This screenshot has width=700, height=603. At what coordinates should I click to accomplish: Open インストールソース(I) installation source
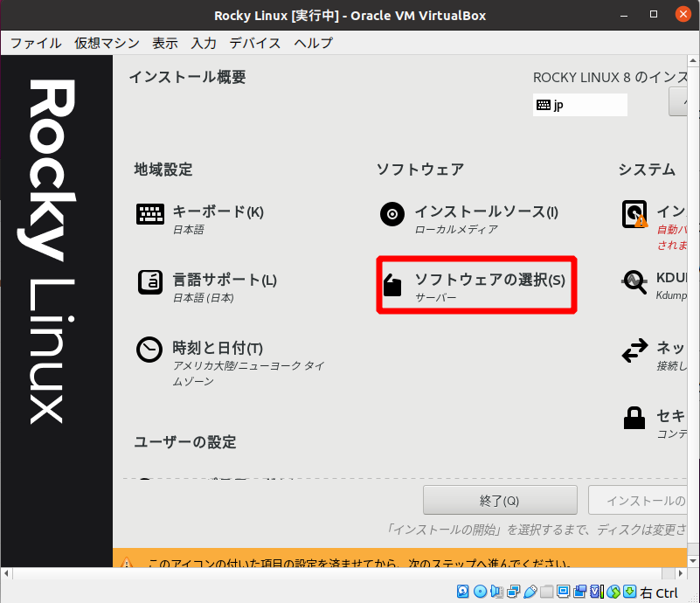(x=468, y=218)
